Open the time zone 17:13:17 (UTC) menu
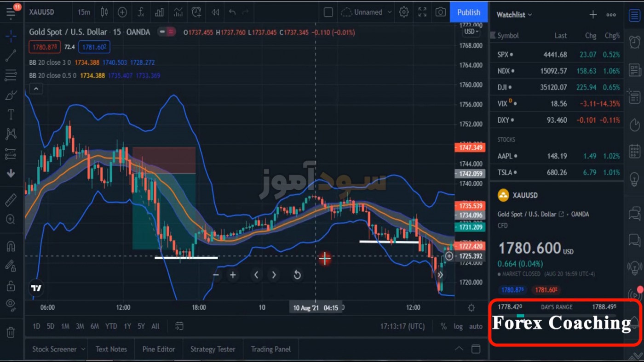 (x=402, y=326)
